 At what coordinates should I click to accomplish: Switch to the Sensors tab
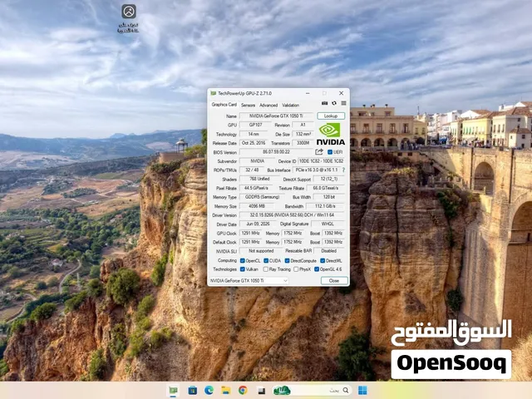248,106
